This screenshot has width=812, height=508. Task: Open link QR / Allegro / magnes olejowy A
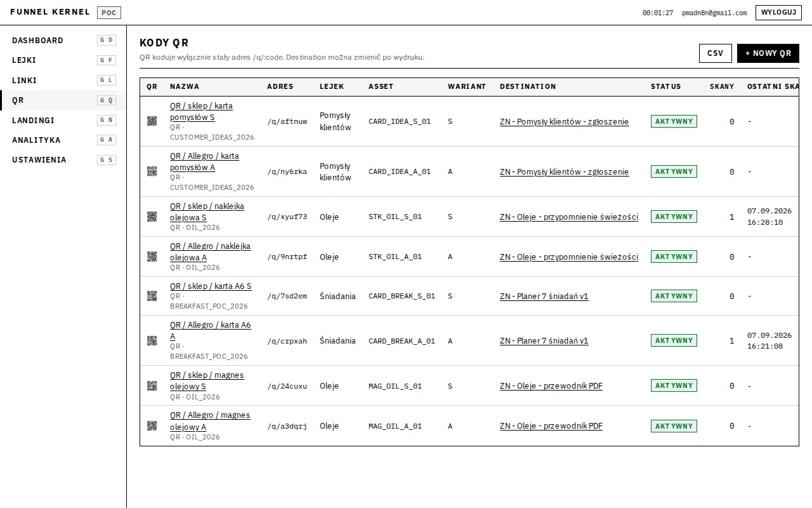(210, 421)
